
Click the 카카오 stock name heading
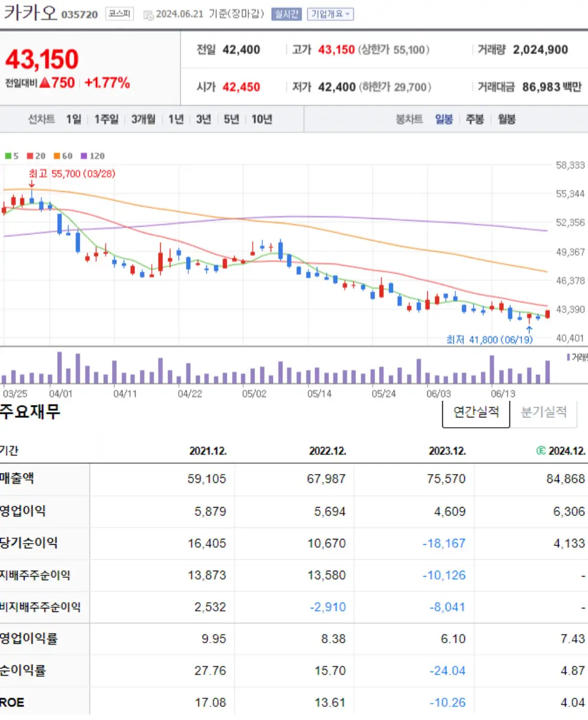pyautogui.click(x=31, y=13)
